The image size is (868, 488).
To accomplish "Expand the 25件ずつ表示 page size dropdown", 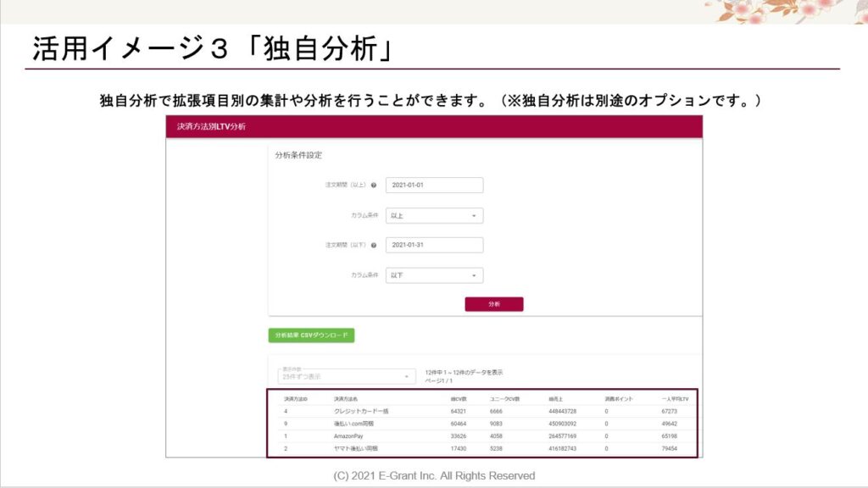I will pos(346,375).
